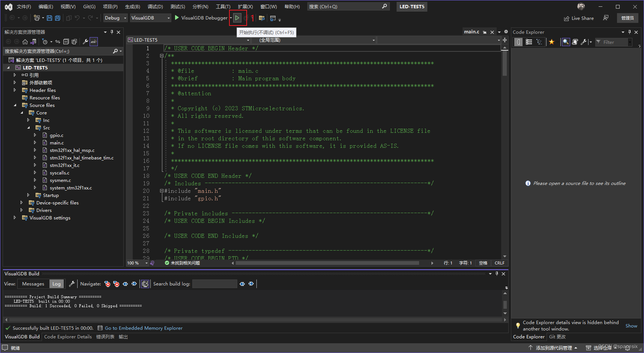The width and height of the screenshot is (644, 353).
Task: Open the 文件(F) File menu
Action: click(24, 7)
